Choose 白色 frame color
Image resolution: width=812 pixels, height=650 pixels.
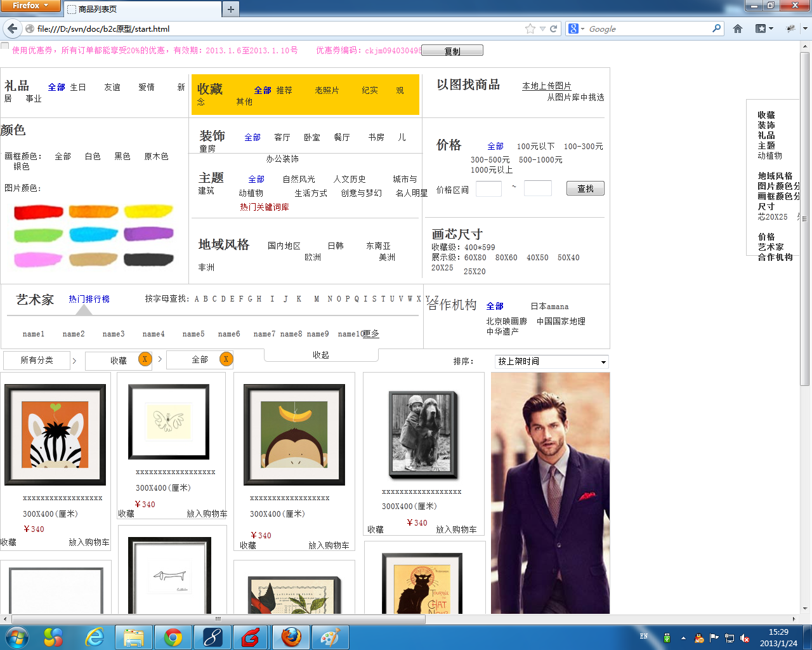93,156
